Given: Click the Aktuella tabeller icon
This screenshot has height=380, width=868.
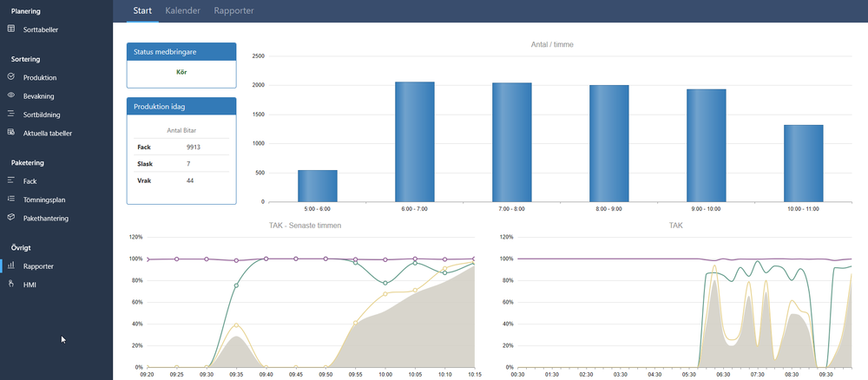Looking at the screenshot, I should (11, 133).
